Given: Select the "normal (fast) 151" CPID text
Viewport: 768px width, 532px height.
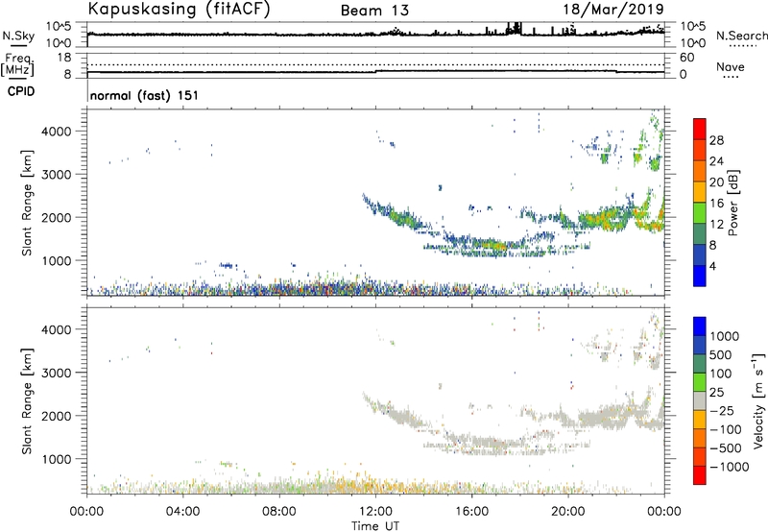Looking at the screenshot, I should click(145, 95).
